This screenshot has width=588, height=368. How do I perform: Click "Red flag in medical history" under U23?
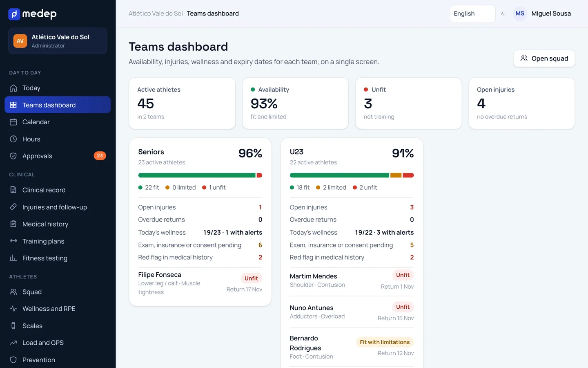327,257
